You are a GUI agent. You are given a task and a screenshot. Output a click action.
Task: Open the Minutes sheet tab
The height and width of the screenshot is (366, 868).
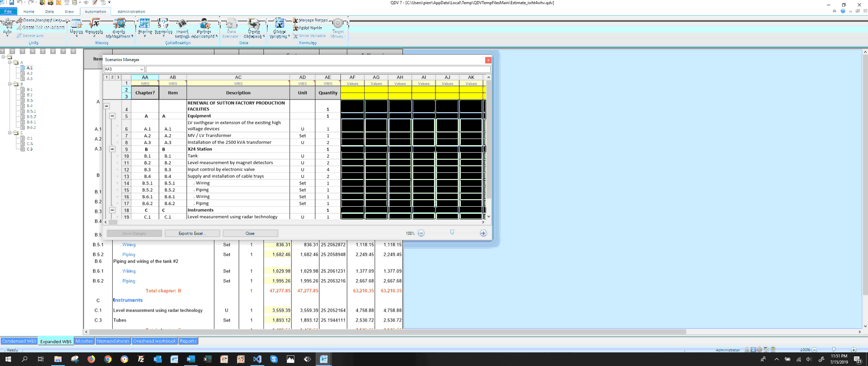84,341
